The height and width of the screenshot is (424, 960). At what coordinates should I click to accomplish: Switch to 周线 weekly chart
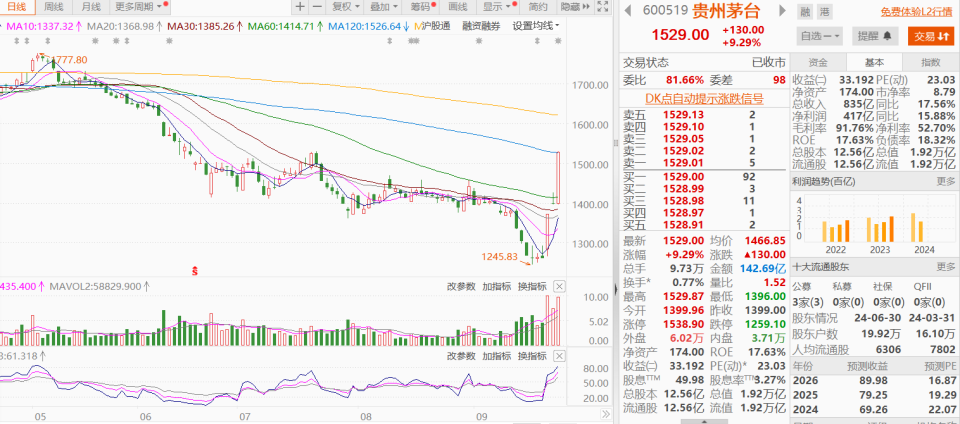coord(54,7)
